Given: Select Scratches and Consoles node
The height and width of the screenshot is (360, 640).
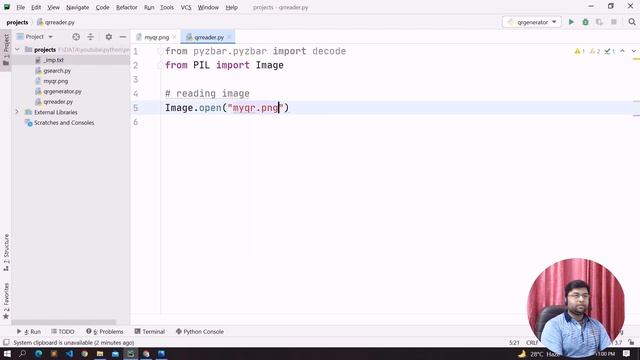Looking at the screenshot, I should [64, 122].
